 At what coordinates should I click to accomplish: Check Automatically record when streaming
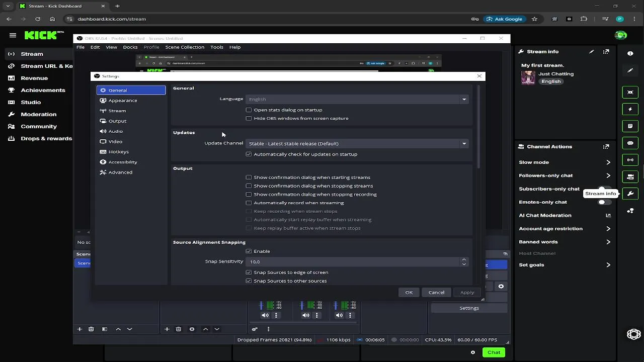pyautogui.click(x=249, y=203)
